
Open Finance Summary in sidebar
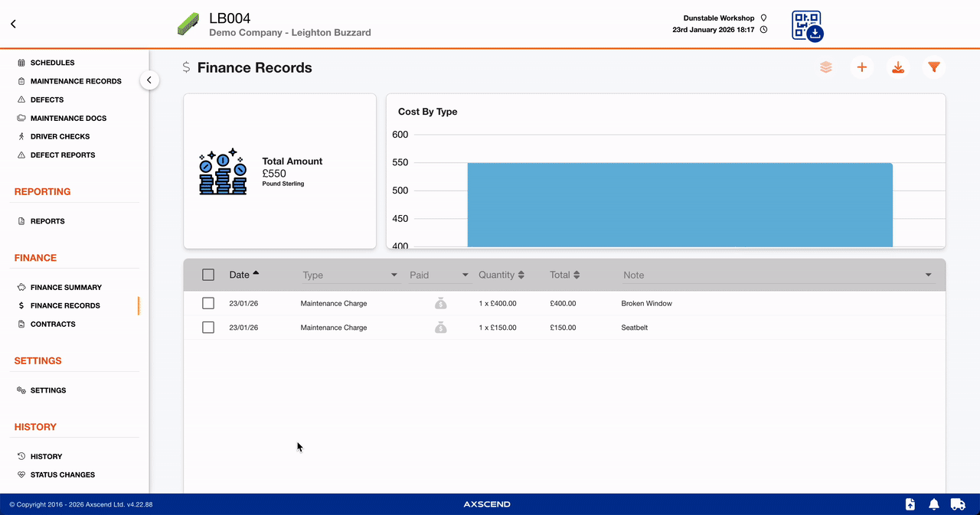tap(65, 287)
